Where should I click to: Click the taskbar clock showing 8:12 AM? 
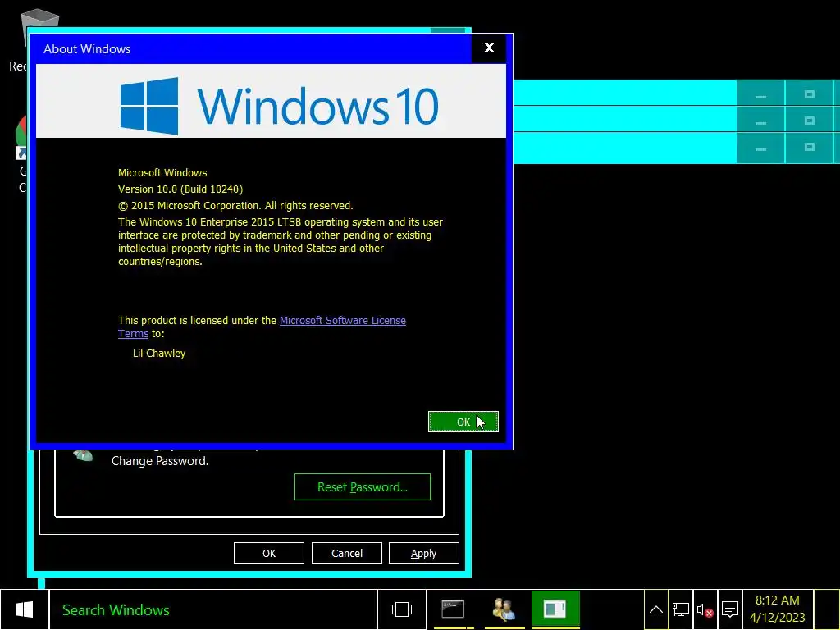tap(778, 609)
